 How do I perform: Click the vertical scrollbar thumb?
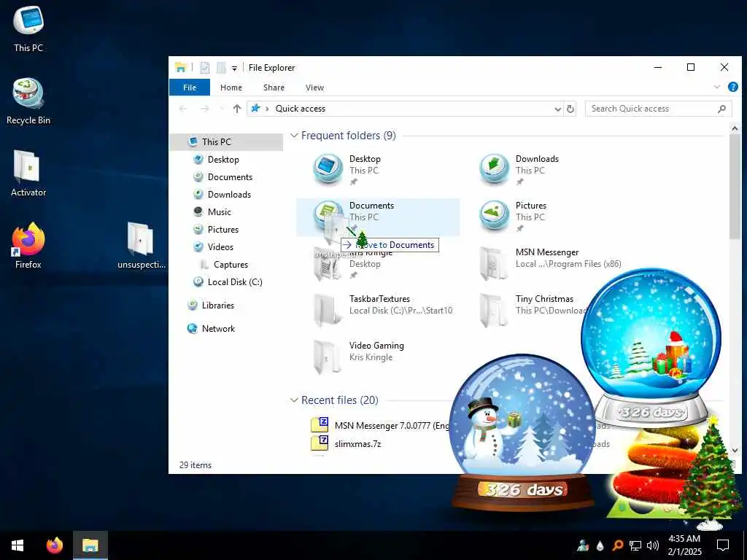click(x=734, y=187)
